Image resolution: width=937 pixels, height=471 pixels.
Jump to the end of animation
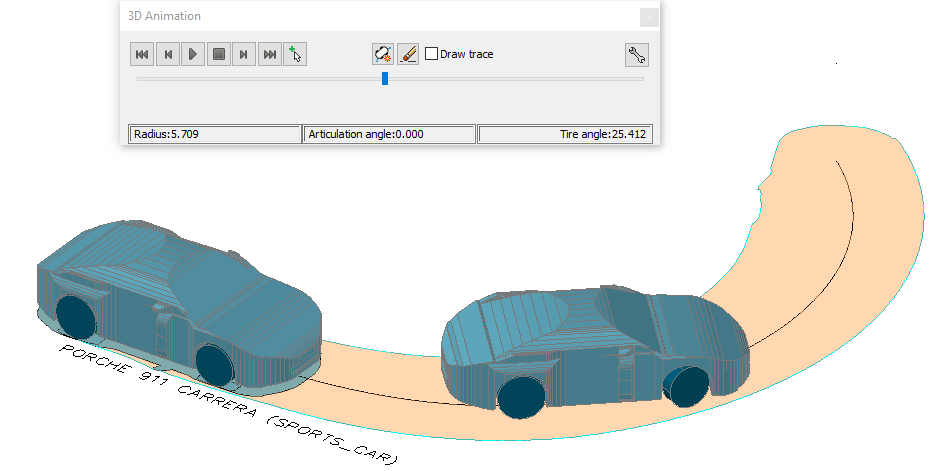[269, 55]
